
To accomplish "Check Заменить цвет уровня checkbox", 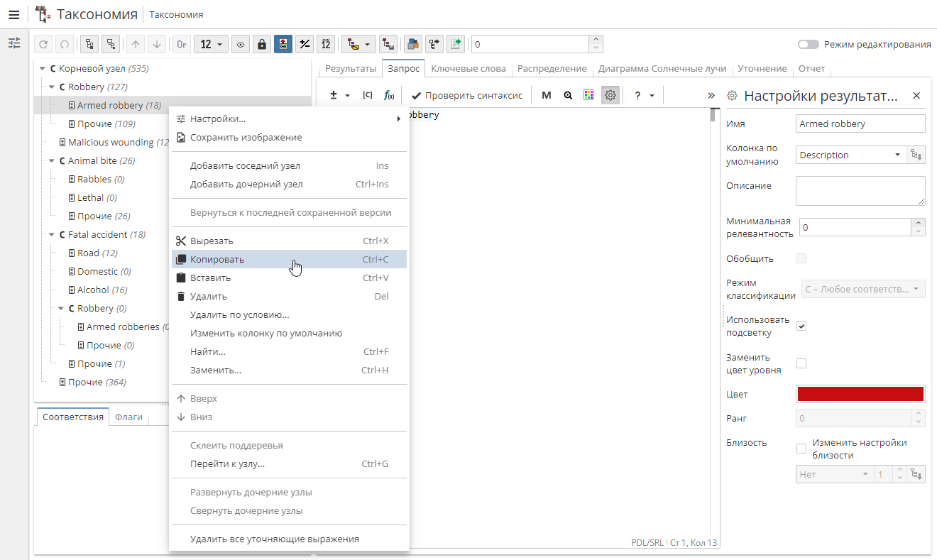I will [x=801, y=363].
